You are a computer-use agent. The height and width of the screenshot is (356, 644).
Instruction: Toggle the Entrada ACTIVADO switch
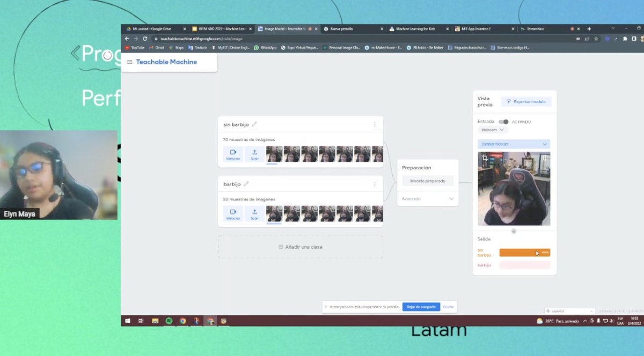coord(503,122)
